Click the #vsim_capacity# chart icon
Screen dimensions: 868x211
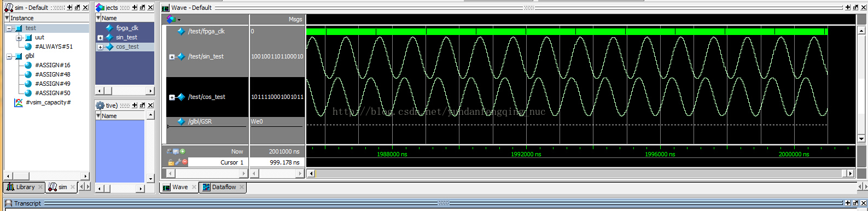click(19, 103)
